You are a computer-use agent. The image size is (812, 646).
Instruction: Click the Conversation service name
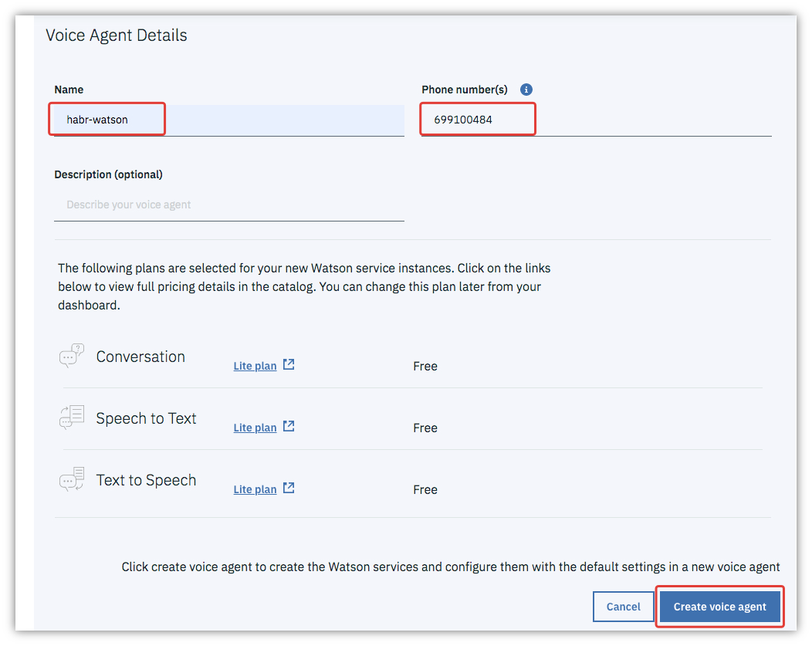tap(140, 357)
